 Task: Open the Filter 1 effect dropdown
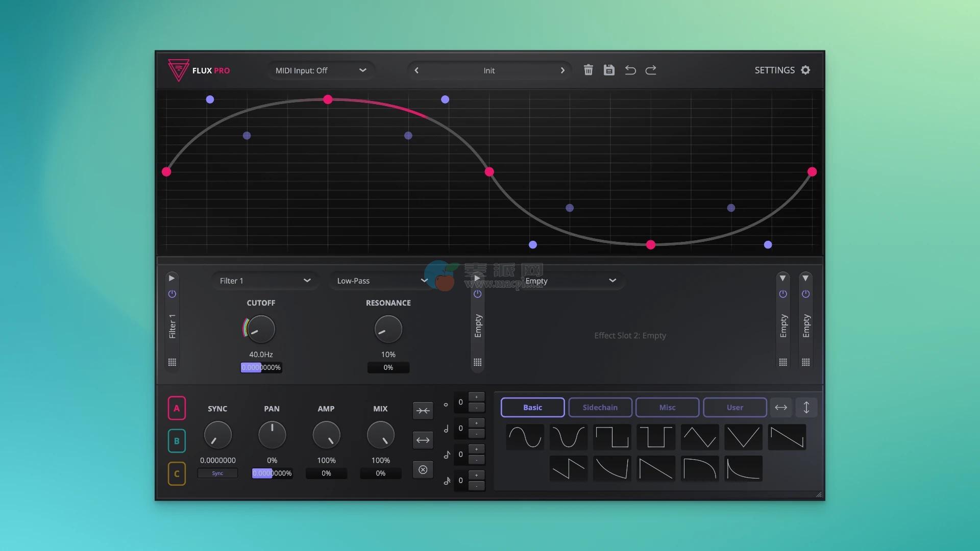coord(265,281)
